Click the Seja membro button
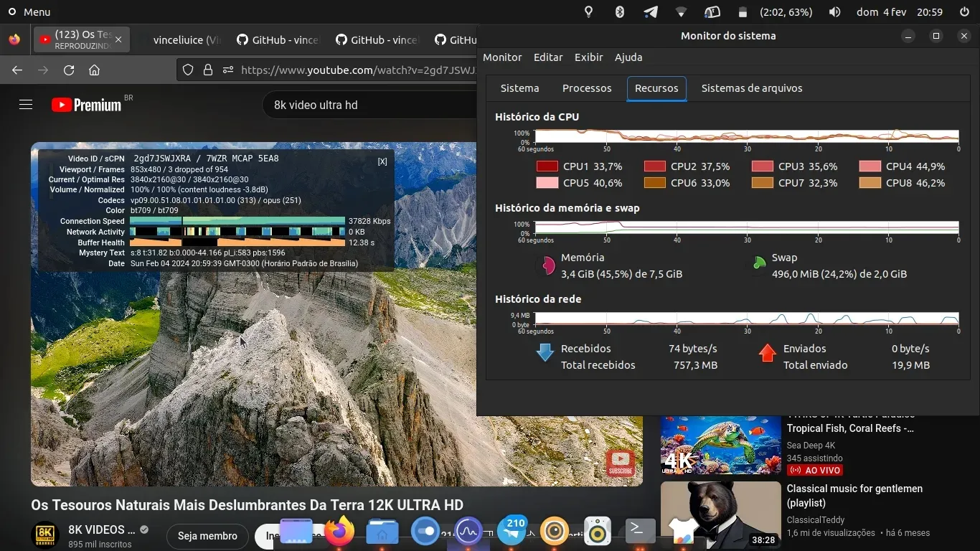 click(x=207, y=536)
